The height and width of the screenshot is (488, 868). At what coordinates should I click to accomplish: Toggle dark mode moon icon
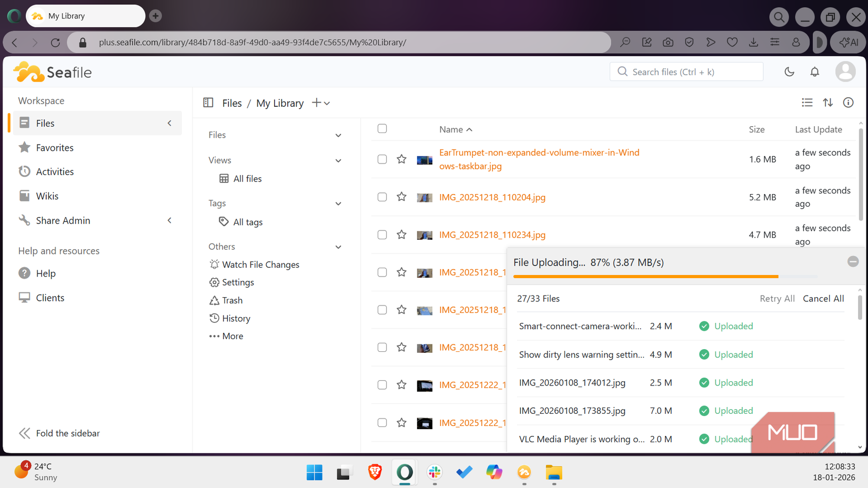789,72
